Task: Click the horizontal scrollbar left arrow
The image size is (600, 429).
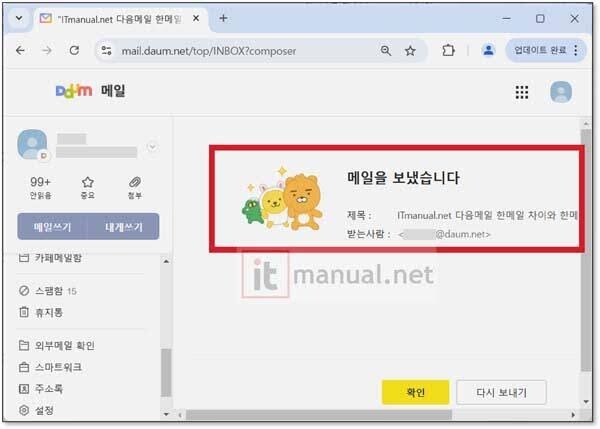Action: click(x=180, y=415)
